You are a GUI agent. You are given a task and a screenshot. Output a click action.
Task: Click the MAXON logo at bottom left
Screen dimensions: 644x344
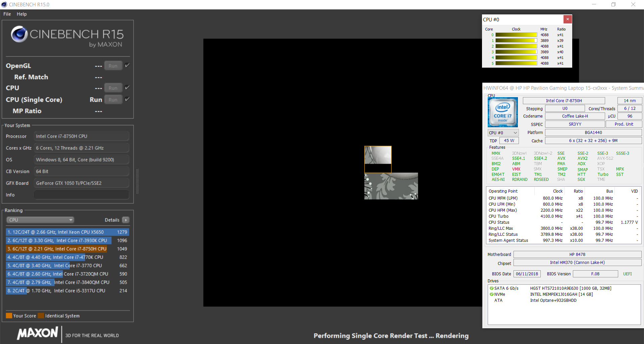tap(38, 333)
